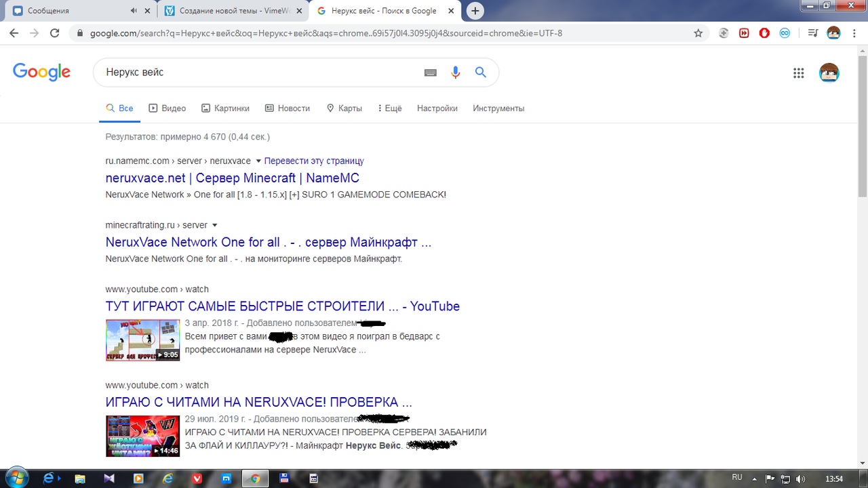
Task: Open Настройки search settings
Action: coord(437,108)
